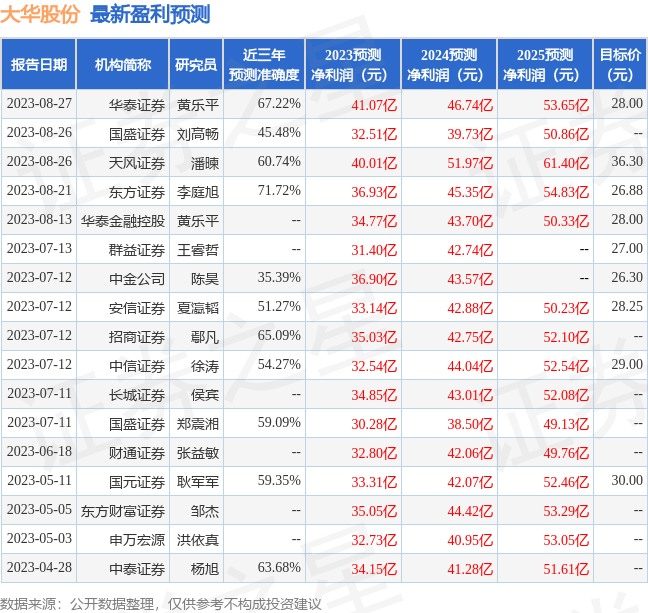
Task: Click the 2023-08-13 date cell
Action: (39, 219)
